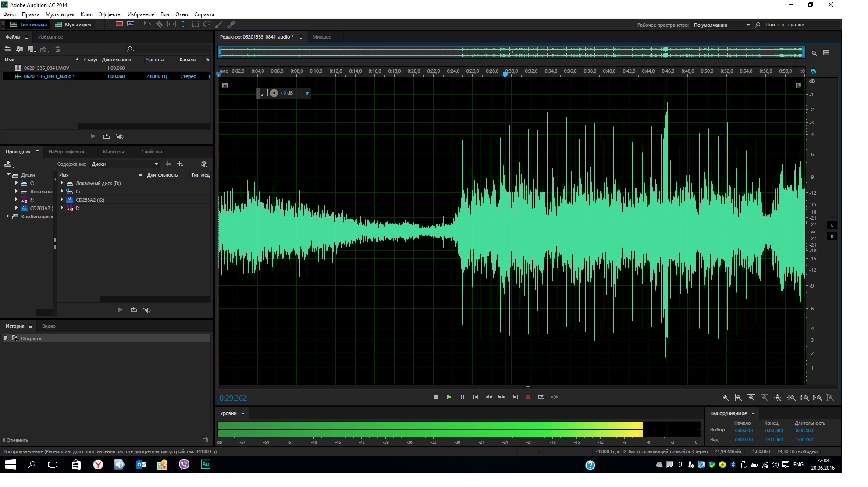
Task: Click the Play button in transport controls
Action: pos(449,397)
